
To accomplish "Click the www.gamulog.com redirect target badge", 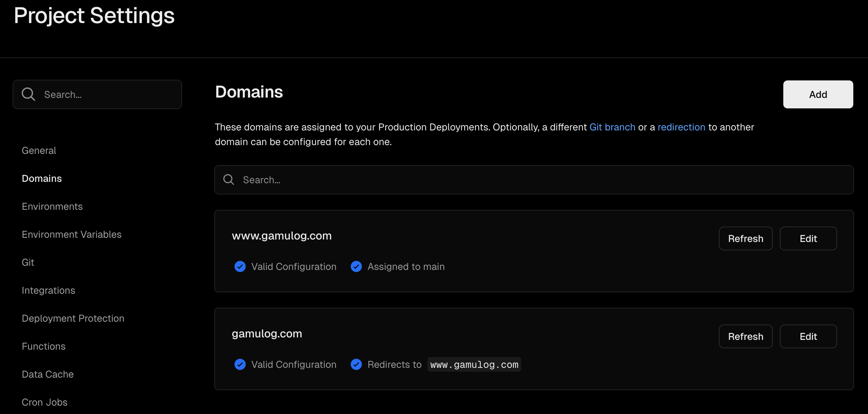I will click(x=474, y=364).
